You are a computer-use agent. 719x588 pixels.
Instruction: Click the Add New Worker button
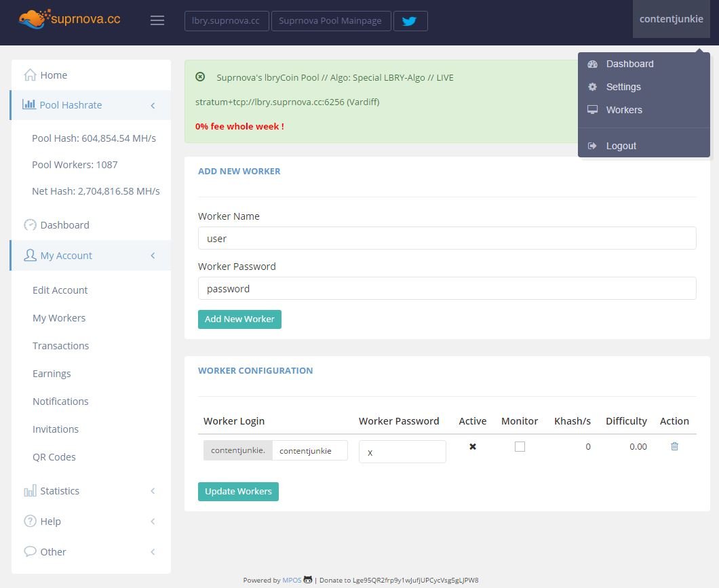point(239,319)
